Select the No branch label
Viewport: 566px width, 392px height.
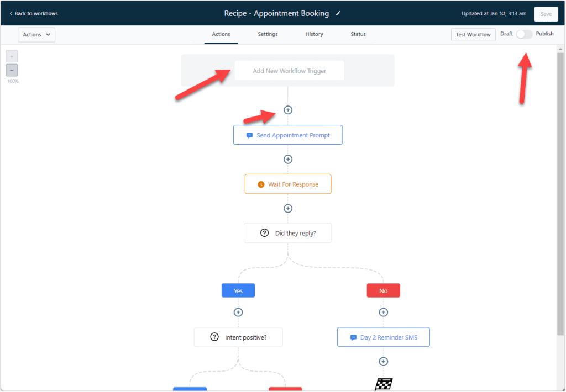pos(384,290)
